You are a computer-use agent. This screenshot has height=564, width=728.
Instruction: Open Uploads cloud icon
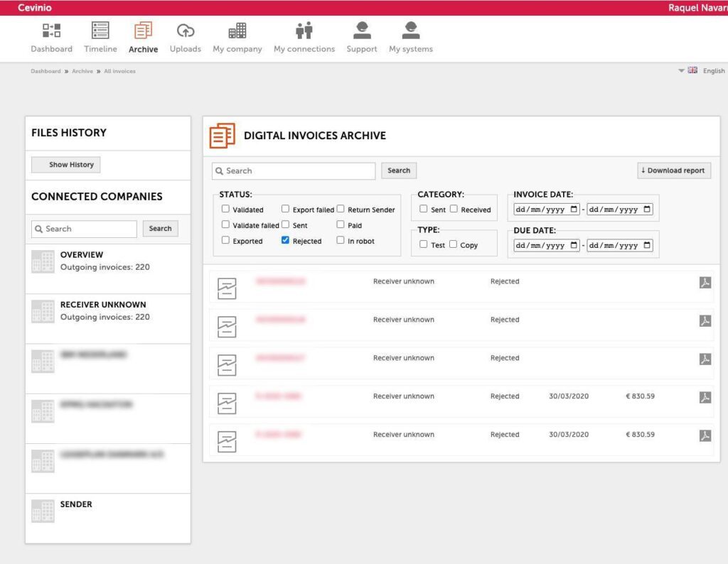click(186, 31)
